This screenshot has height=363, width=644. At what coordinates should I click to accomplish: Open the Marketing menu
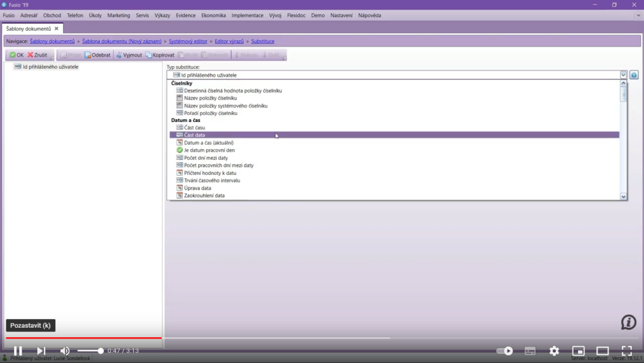coord(118,15)
